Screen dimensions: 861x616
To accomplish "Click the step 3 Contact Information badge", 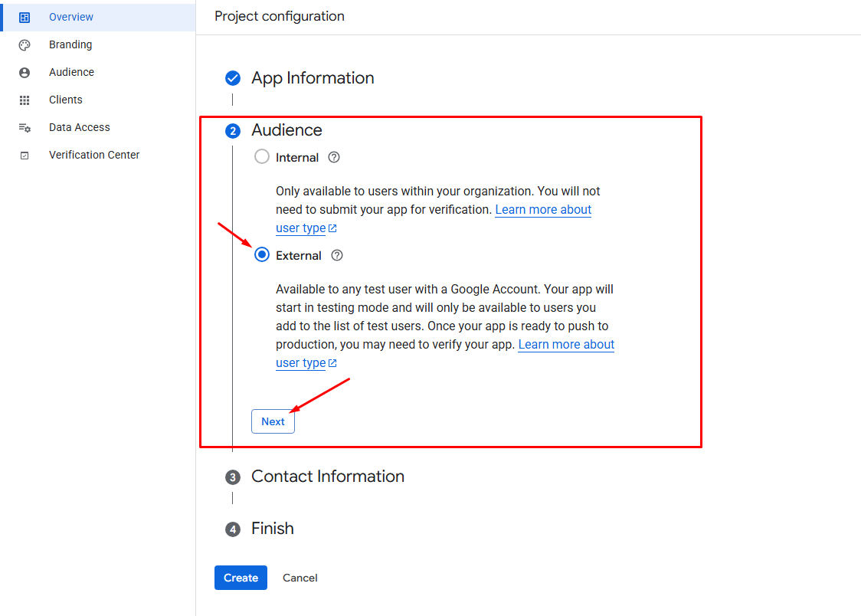I will [x=233, y=477].
